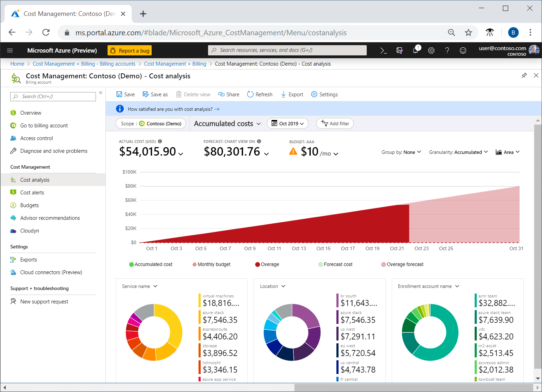Navigate to the Home breadcrumb
Image resolution: width=542 pixels, height=392 pixels.
tap(17, 64)
